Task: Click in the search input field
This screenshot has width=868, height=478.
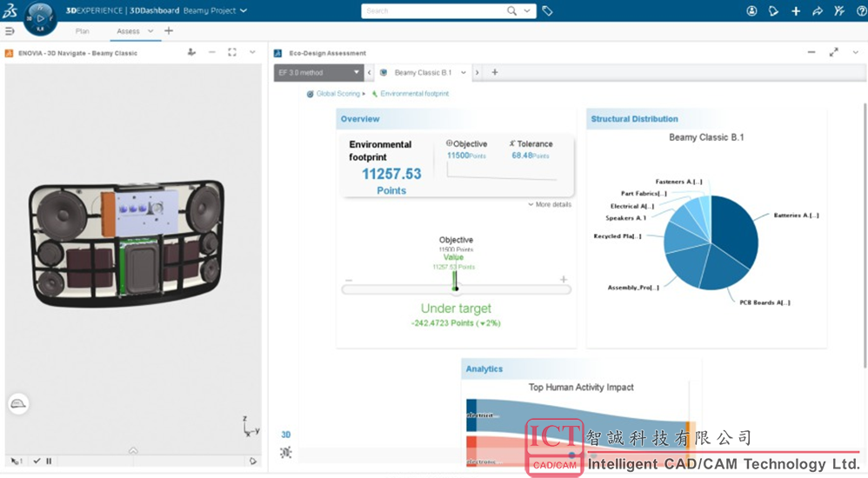Action: click(435, 10)
